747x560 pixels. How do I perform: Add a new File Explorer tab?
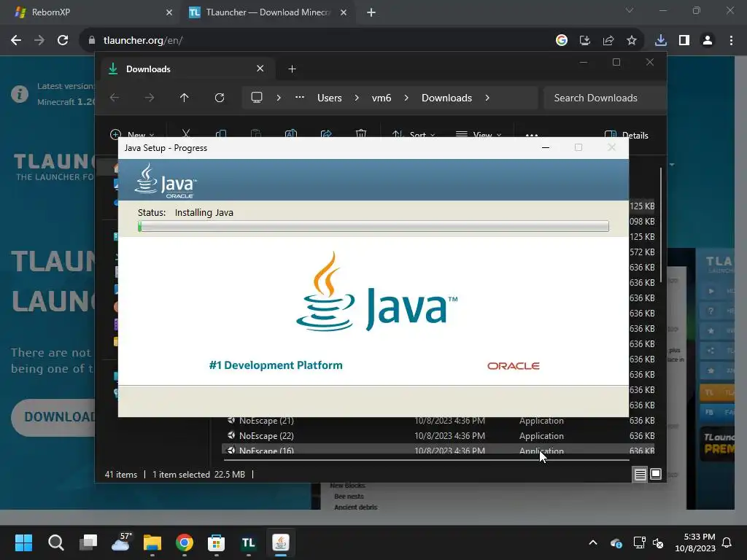[x=292, y=69]
